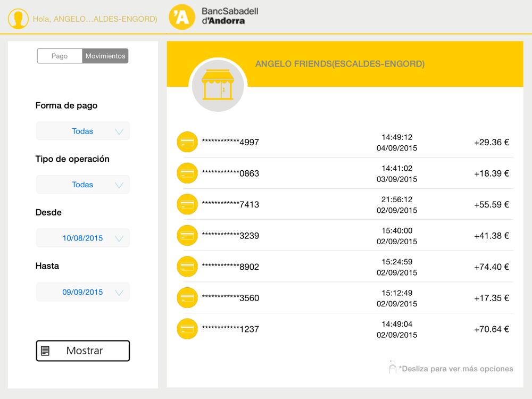Expand chevron beside Tipo de operación Todas
Viewport: 532px width, 399px height.
tap(119, 185)
